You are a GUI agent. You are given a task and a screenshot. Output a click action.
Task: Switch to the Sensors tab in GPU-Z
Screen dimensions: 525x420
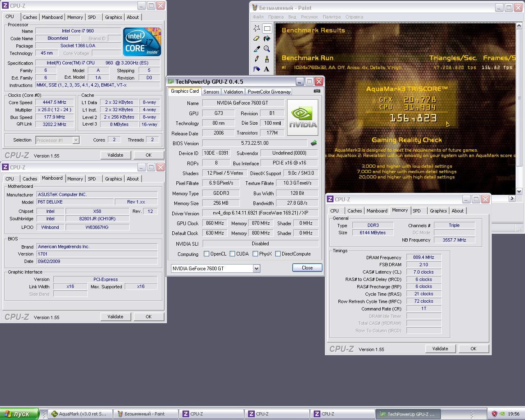(x=211, y=92)
